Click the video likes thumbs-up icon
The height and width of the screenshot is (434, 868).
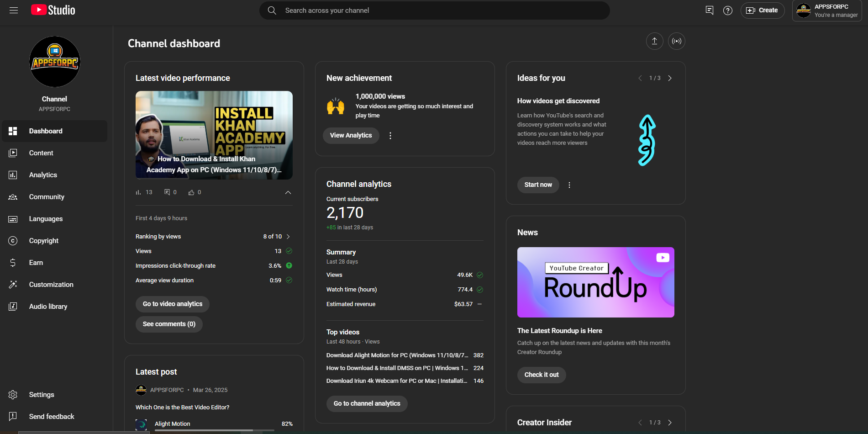(191, 192)
